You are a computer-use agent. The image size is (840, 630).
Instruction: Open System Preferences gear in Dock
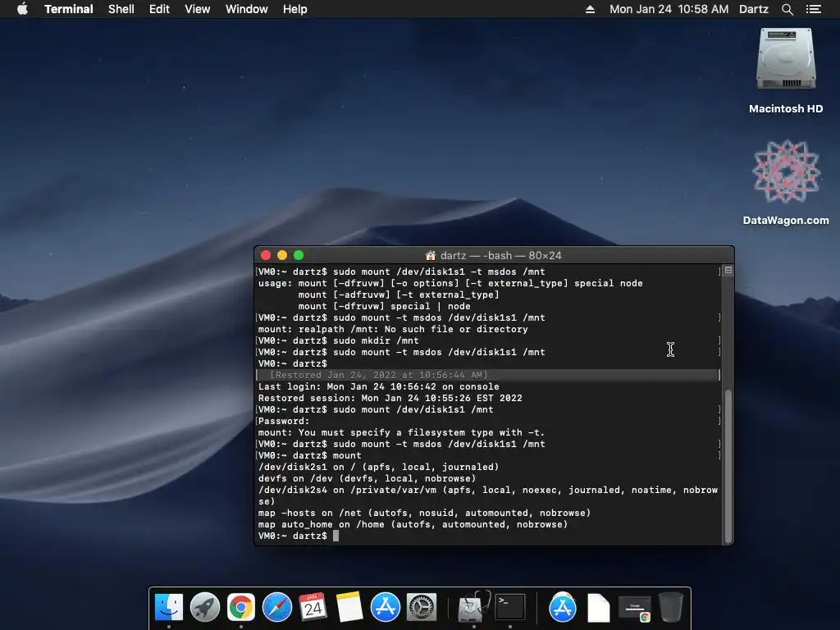pyautogui.click(x=422, y=607)
